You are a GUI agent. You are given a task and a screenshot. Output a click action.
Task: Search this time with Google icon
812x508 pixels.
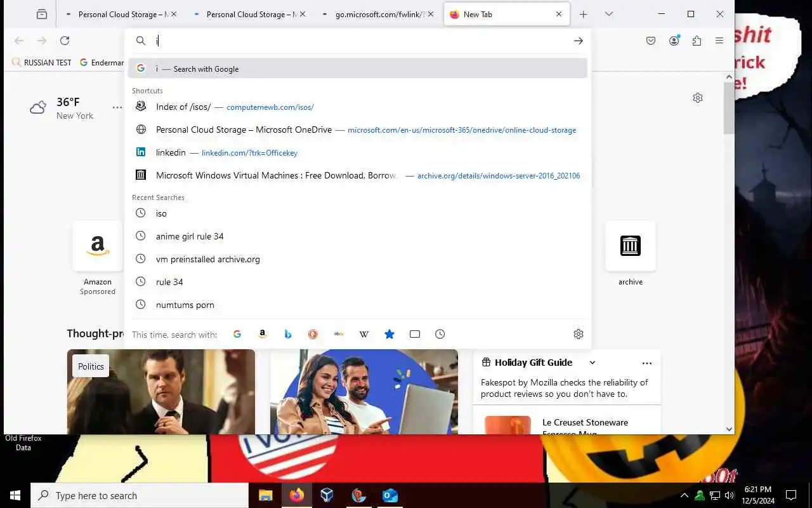[x=237, y=334]
